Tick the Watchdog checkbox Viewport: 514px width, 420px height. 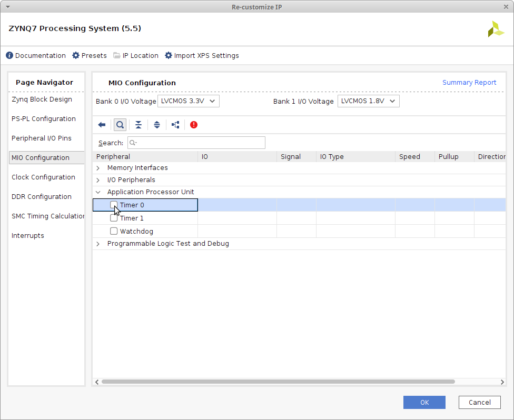(x=114, y=231)
